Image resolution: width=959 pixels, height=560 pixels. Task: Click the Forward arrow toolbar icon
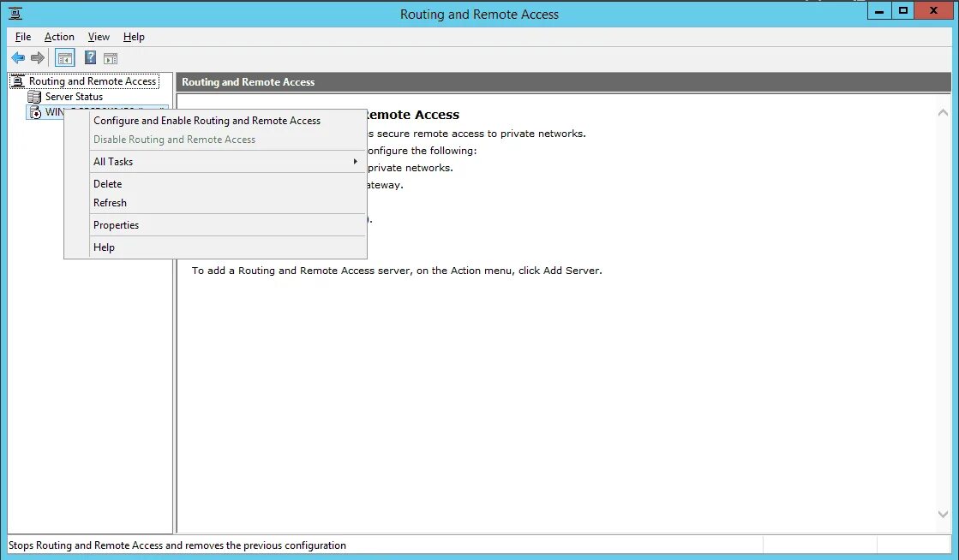(38, 58)
